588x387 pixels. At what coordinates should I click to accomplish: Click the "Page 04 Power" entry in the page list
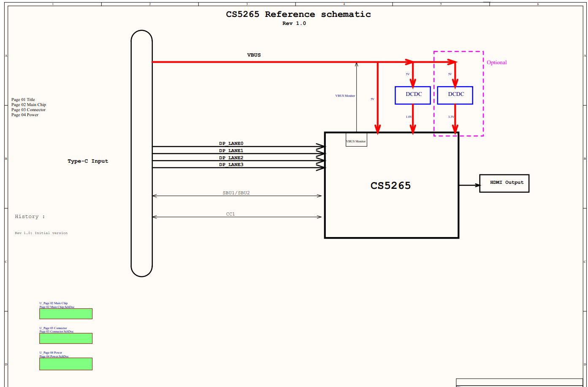25,115
